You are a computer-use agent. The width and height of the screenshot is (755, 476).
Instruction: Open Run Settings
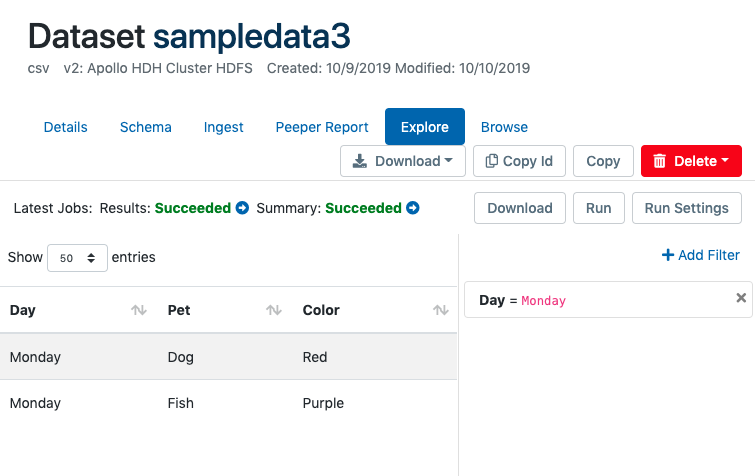pos(686,208)
